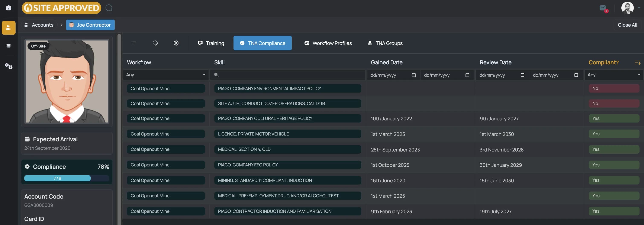Open the settings gears icon in the sidebar
This screenshot has width=644, height=225.
coord(9,66)
